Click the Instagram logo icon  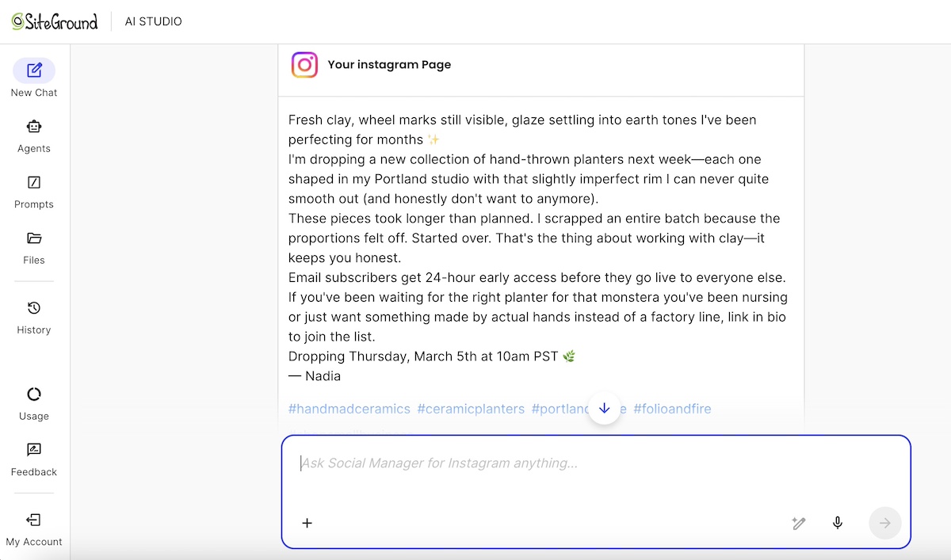click(x=304, y=65)
